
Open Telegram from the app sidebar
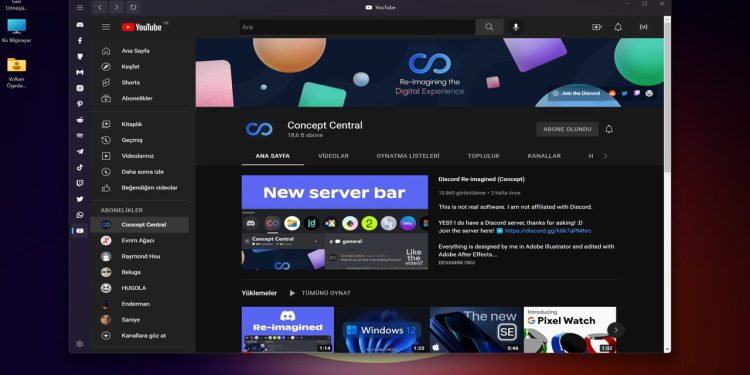tap(80, 152)
